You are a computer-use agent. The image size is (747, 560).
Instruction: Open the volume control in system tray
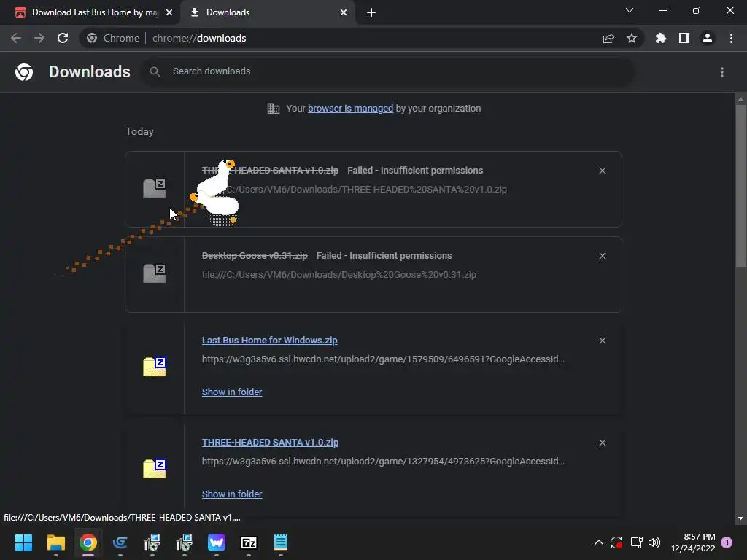654,542
